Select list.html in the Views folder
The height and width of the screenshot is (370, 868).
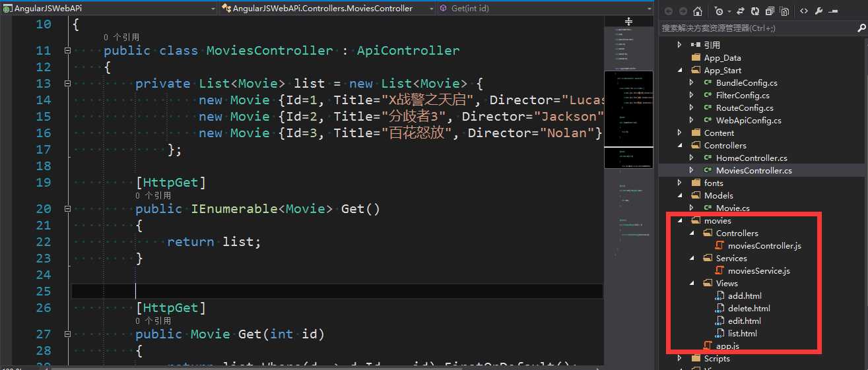tap(742, 333)
